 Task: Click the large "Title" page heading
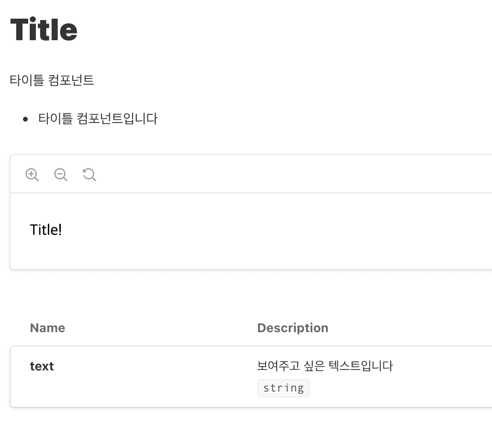pos(44,30)
